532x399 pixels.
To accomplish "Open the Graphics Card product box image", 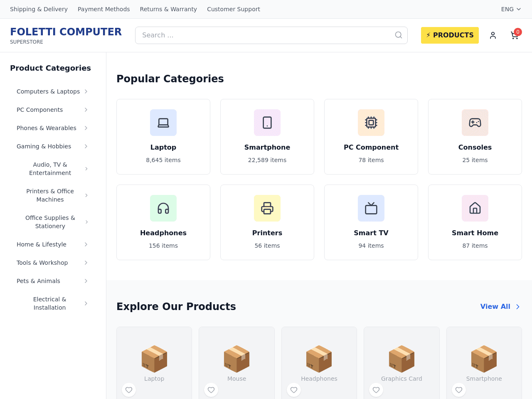I will [401, 359].
